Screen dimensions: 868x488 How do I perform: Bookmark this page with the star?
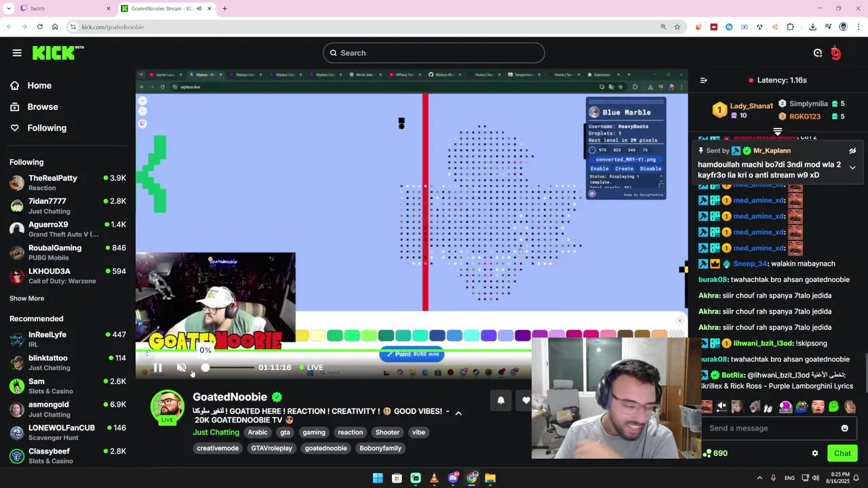(x=677, y=27)
